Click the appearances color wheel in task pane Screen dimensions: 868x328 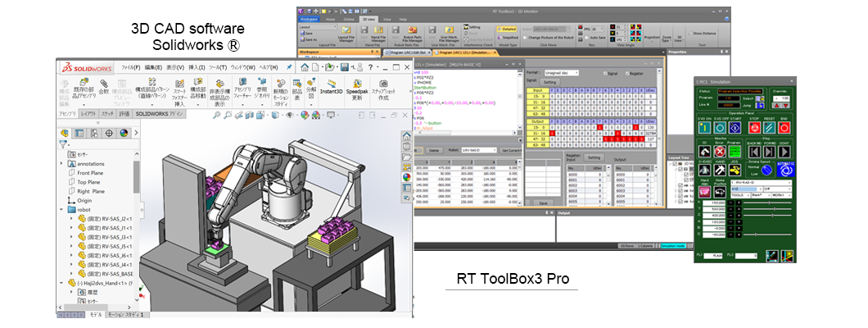pyautogui.click(x=405, y=175)
